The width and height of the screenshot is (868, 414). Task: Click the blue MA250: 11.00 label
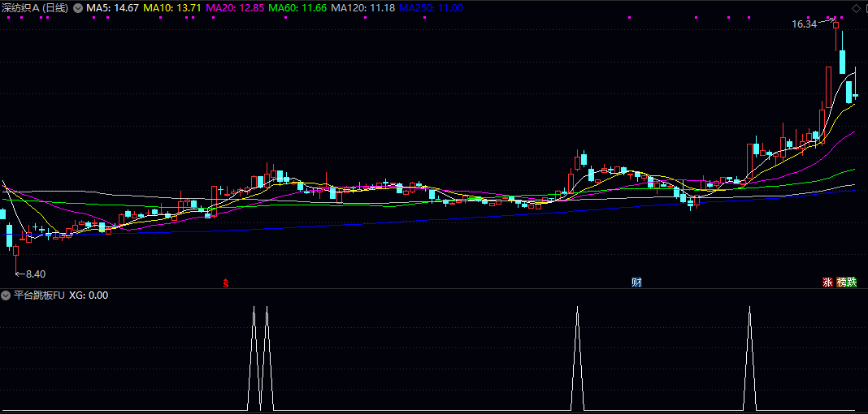[432, 8]
